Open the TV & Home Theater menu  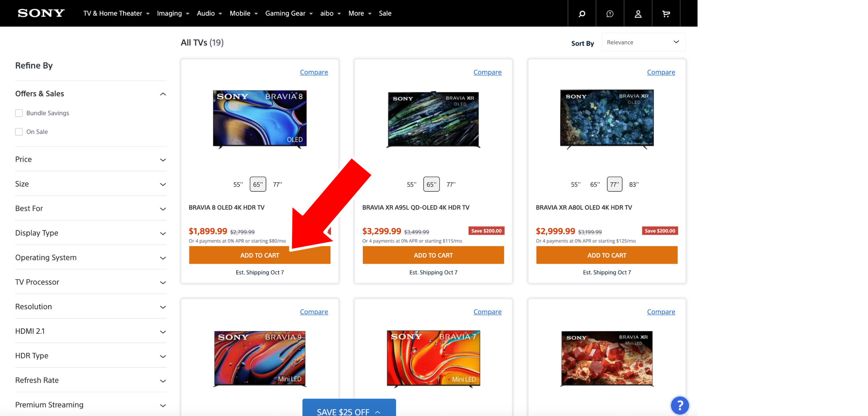coord(116,13)
